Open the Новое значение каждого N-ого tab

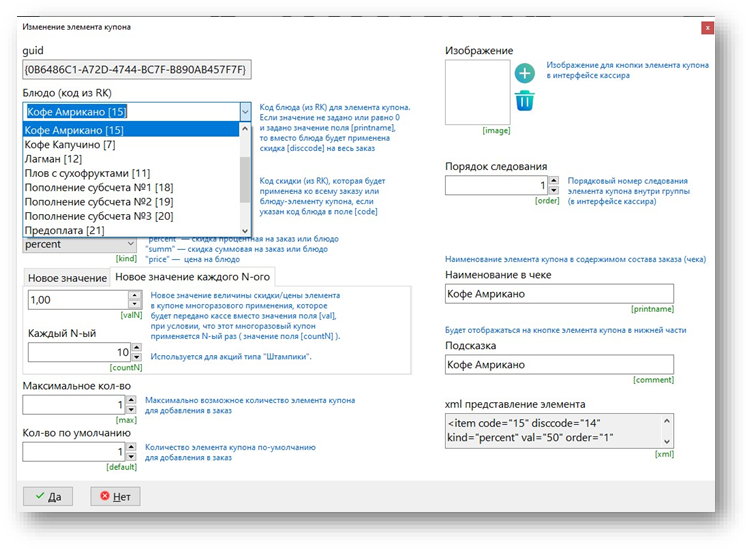tap(190, 277)
